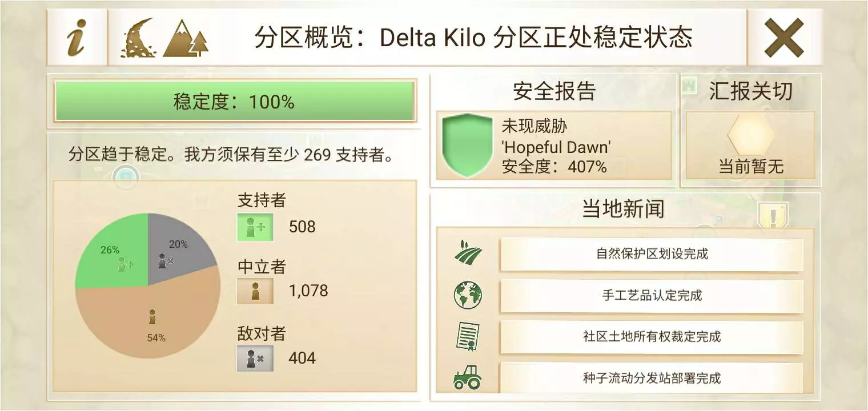Screen dimensions: 868x411
Task: Click the crop field news icon
Action: (x=468, y=253)
